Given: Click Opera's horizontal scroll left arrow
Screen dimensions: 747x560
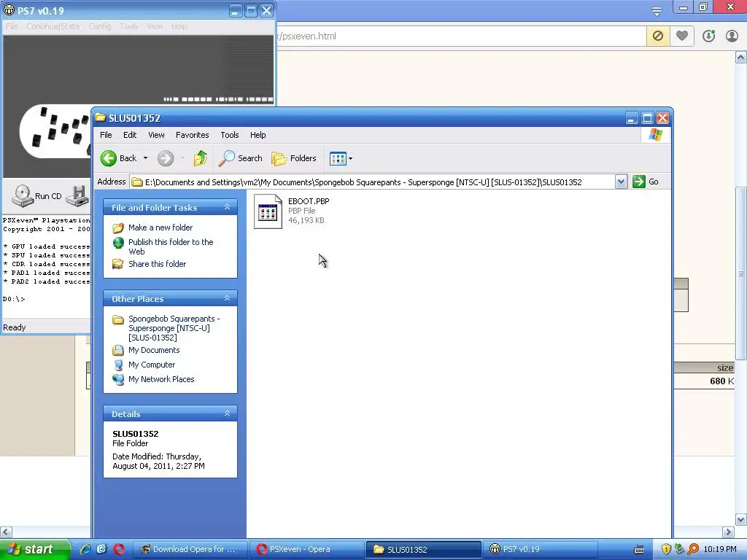Looking at the screenshot, I should [x=6, y=532].
